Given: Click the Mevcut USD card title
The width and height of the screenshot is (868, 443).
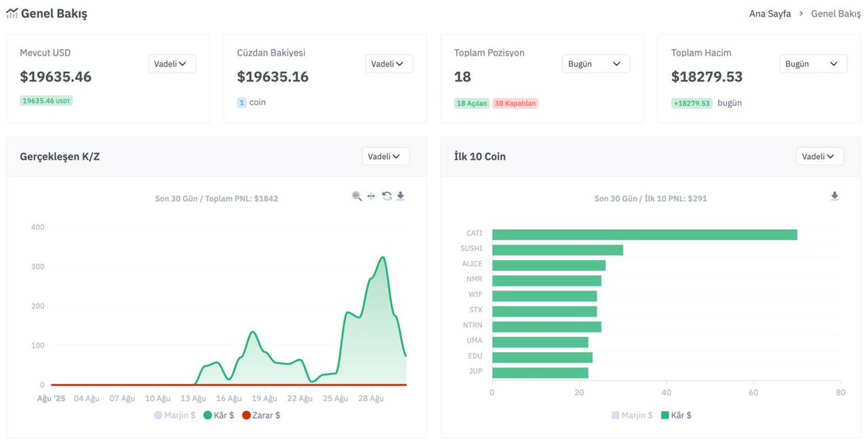Looking at the screenshot, I should coord(46,53).
